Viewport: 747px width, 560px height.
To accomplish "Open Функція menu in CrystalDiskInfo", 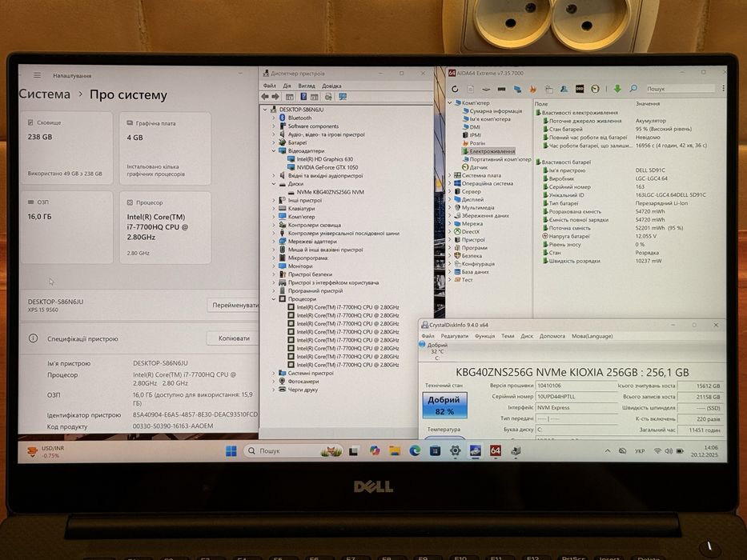I will [x=484, y=336].
